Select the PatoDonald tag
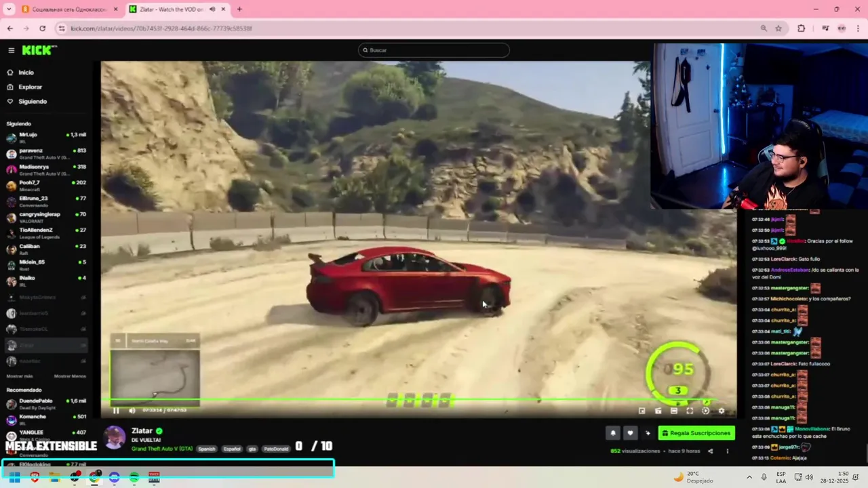The image size is (868, 488). (x=276, y=449)
